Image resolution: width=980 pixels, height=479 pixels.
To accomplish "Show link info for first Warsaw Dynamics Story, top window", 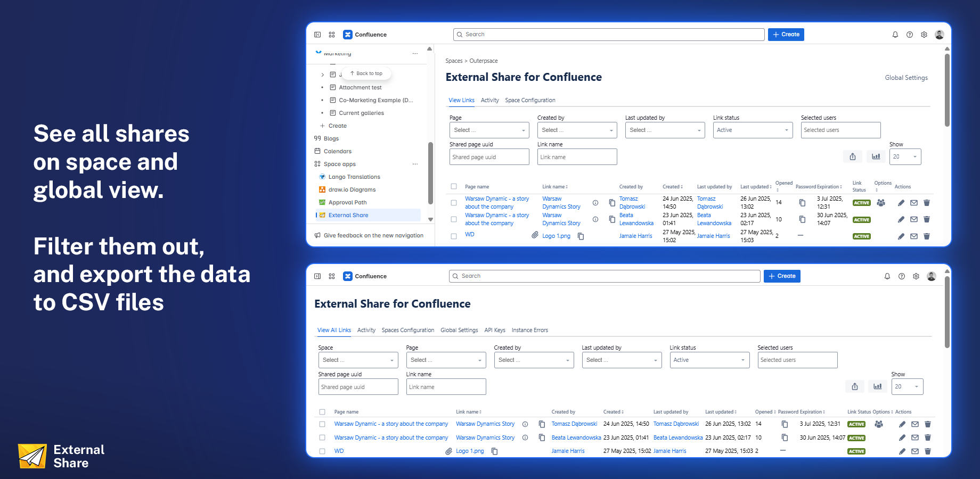I will click(595, 203).
